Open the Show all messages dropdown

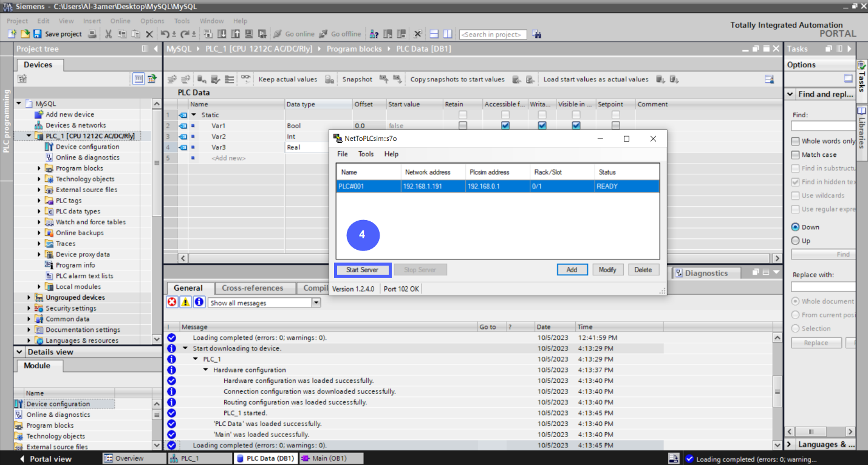click(316, 302)
